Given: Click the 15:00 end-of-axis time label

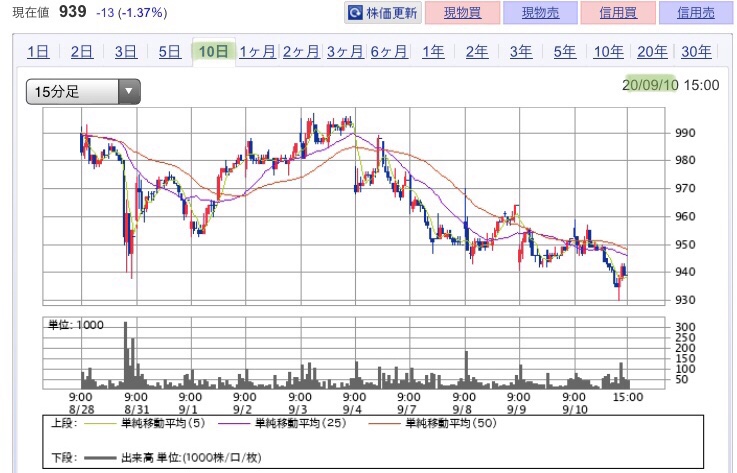Looking at the screenshot, I should (x=628, y=397).
